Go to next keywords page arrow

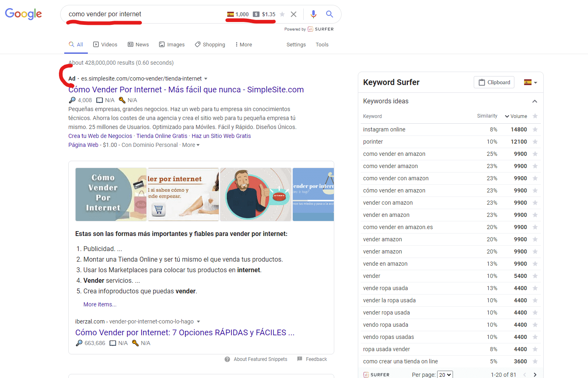[x=535, y=375]
